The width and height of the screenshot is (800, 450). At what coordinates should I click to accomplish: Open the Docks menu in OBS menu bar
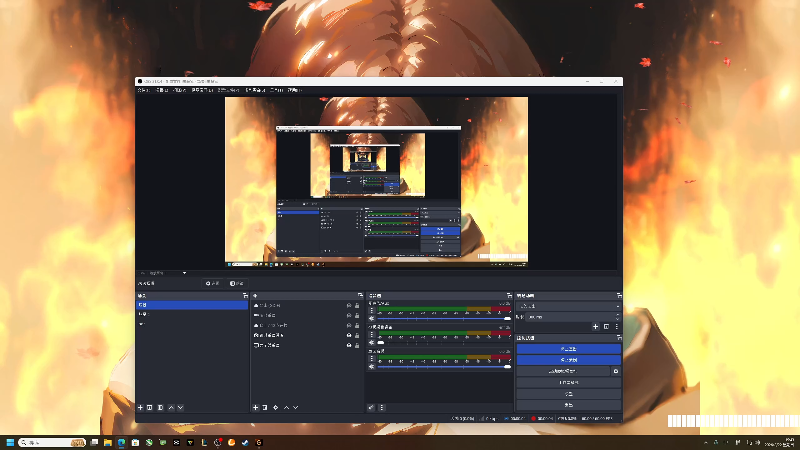[203, 90]
